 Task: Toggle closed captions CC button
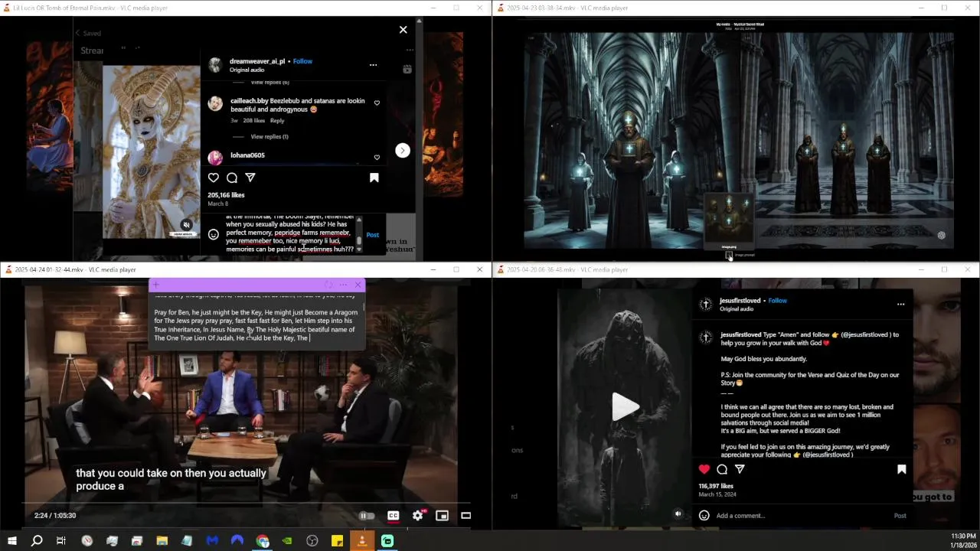coord(393,516)
